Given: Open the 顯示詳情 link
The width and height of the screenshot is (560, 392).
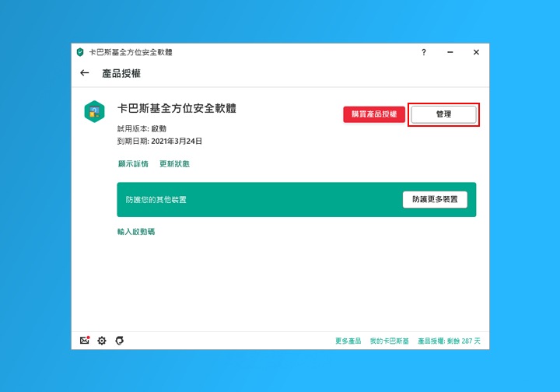Looking at the screenshot, I should coord(133,164).
